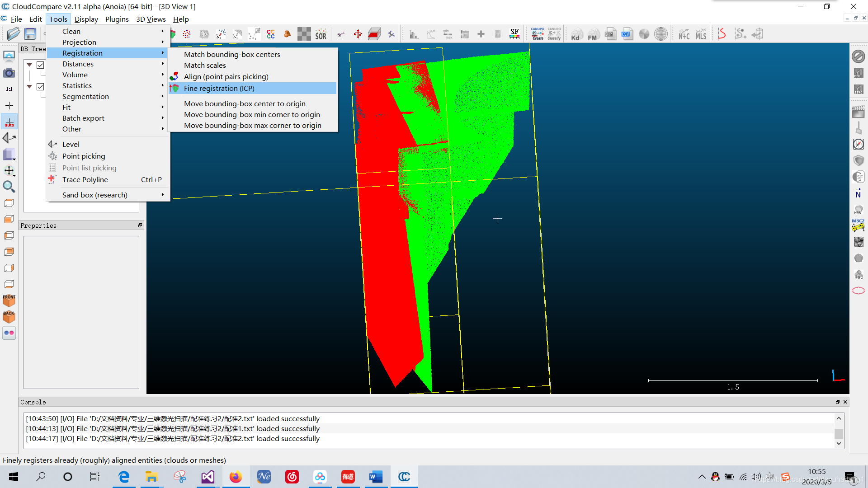Select the translate/rotate tool icon
The width and height of the screenshot is (868, 488).
point(358,34)
